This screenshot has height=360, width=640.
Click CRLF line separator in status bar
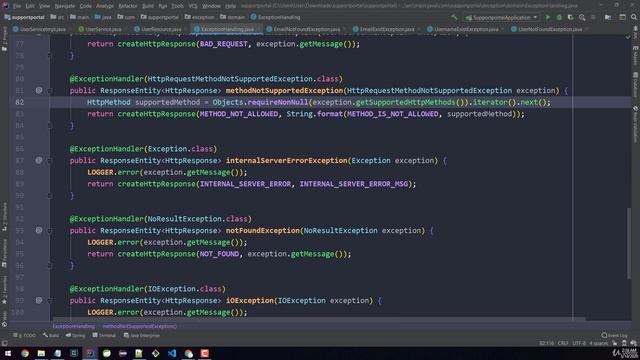(563, 343)
